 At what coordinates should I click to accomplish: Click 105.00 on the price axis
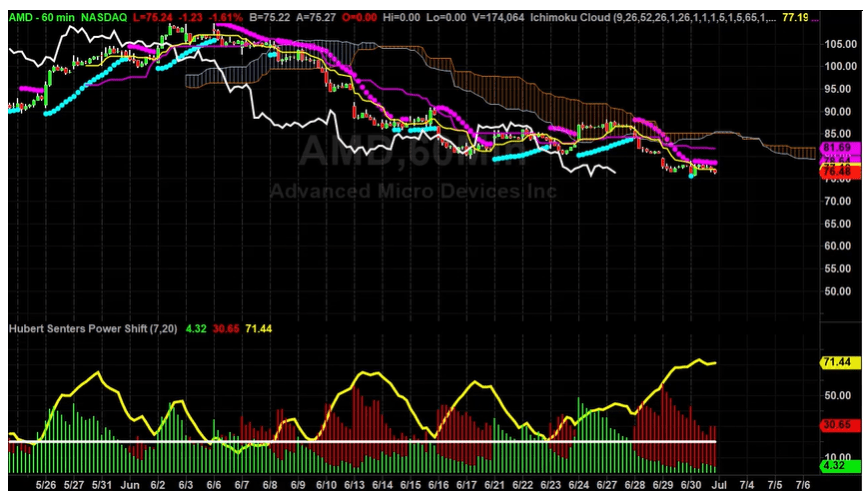(840, 44)
